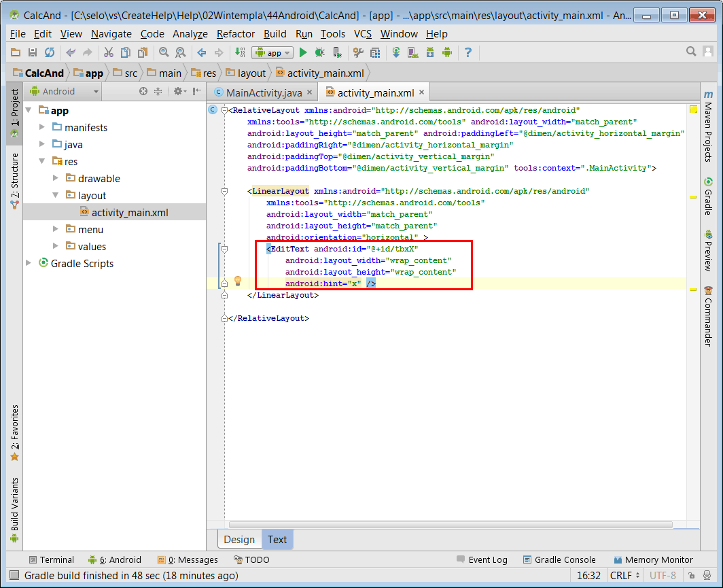Toggle the Preview side panel
The height and width of the screenshot is (588, 723).
pos(708,250)
